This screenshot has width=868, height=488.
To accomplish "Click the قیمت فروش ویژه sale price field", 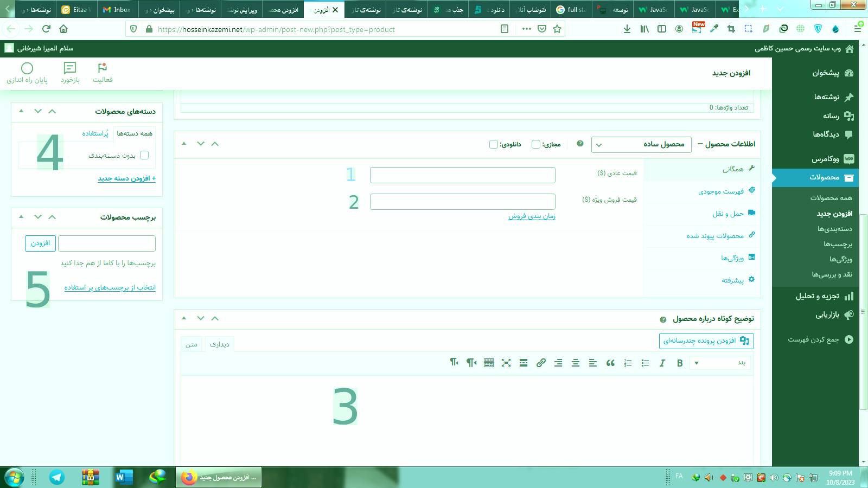I will [x=463, y=202].
